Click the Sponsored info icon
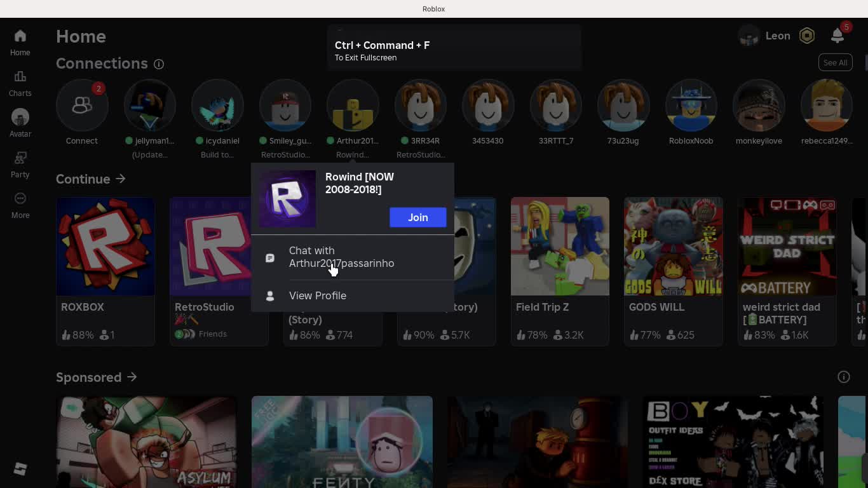This screenshot has width=868, height=488. 844,377
